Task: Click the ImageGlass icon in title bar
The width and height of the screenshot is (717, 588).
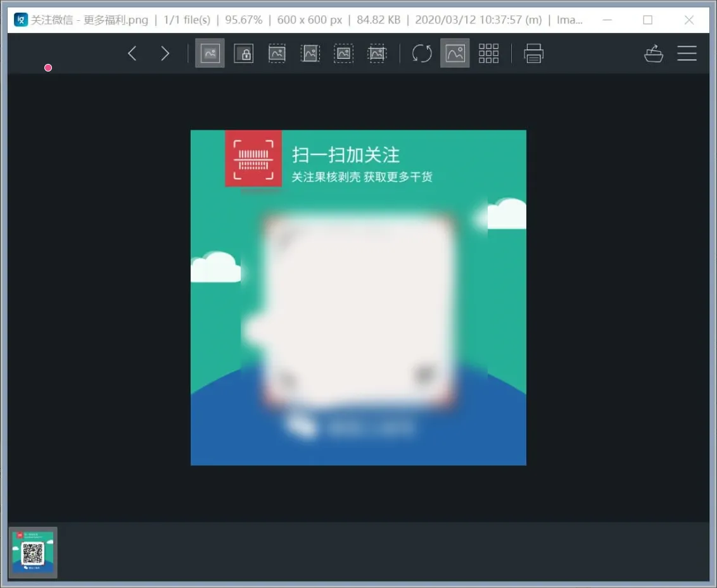Action: coord(20,20)
